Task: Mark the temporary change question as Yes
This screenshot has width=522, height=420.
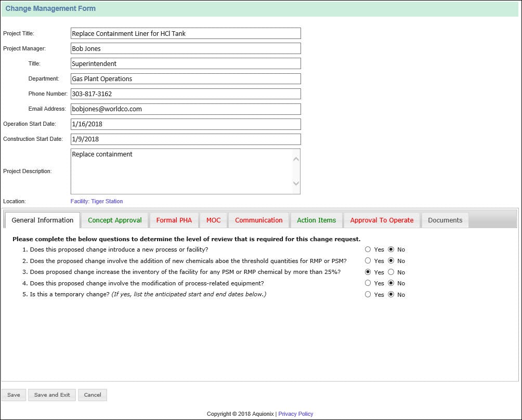Action: (368, 294)
